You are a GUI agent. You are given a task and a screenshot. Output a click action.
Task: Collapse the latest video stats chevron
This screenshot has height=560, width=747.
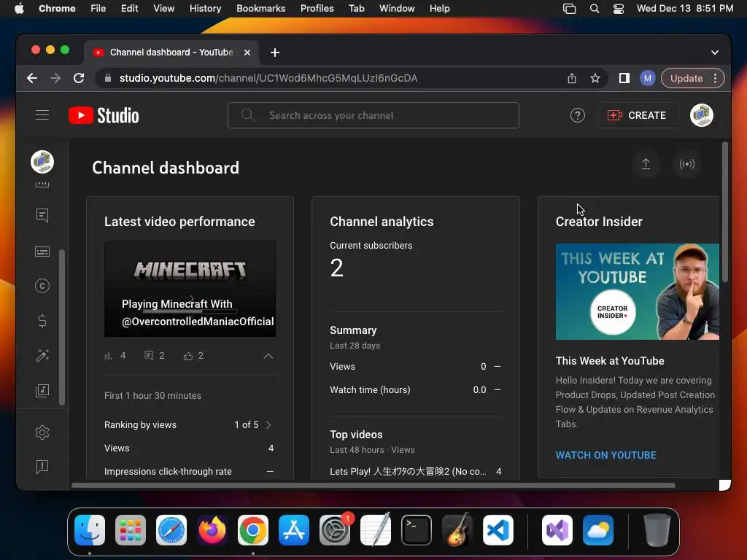click(268, 356)
